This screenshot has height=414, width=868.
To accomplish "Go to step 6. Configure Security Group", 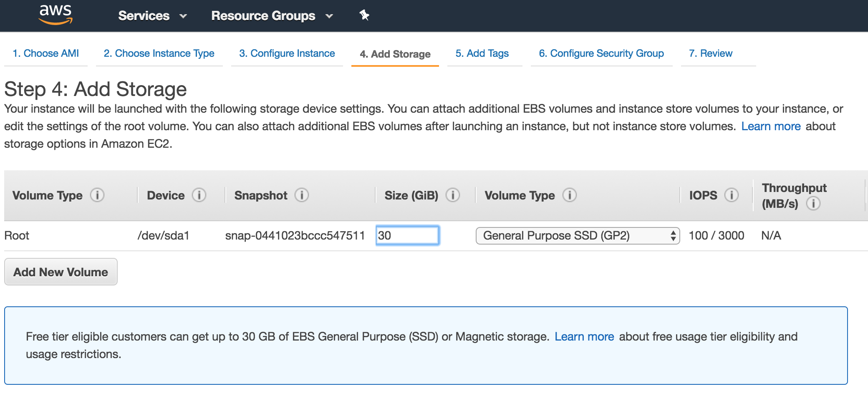I will pyautogui.click(x=601, y=53).
